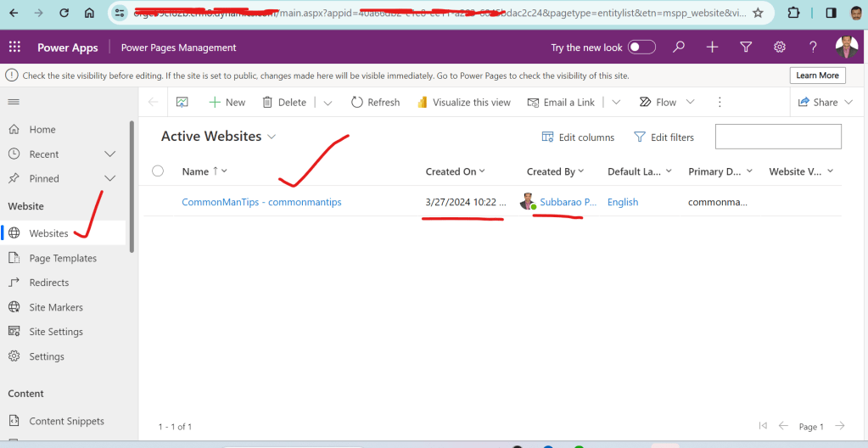
Task: Open Site Settings in left navigation
Action: 56,332
